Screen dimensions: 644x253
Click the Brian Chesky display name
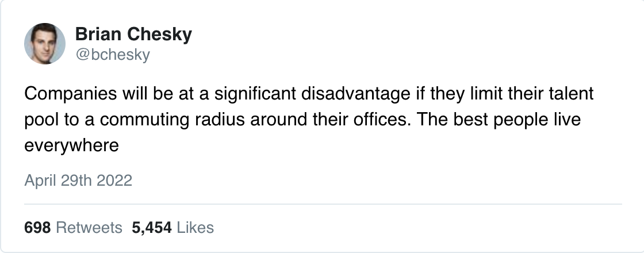click(x=133, y=34)
